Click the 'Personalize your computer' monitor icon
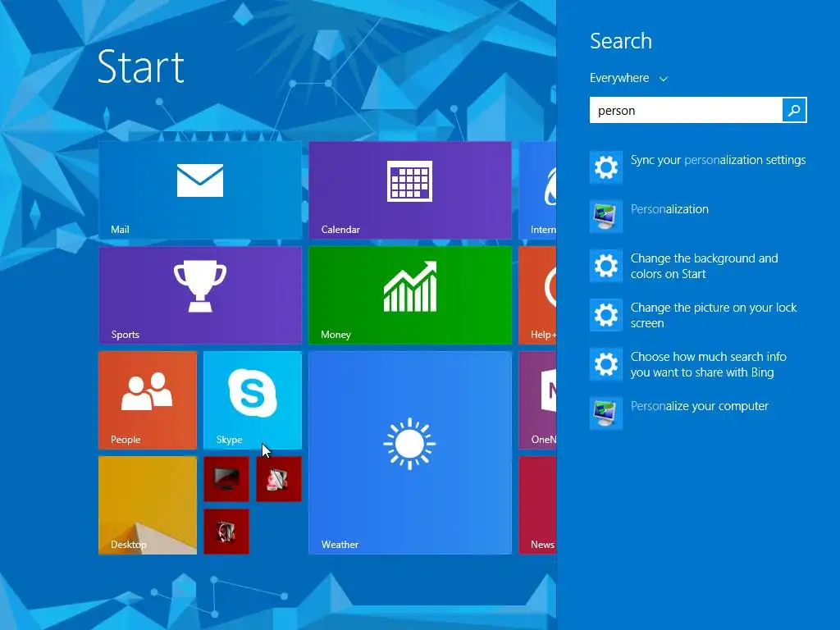840x630 pixels. [x=606, y=413]
